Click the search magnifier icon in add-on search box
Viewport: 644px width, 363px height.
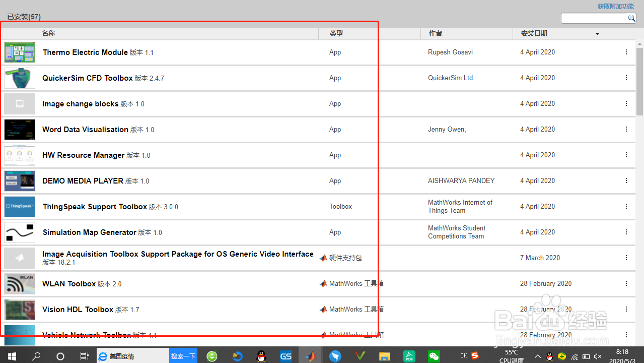(x=631, y=18)
